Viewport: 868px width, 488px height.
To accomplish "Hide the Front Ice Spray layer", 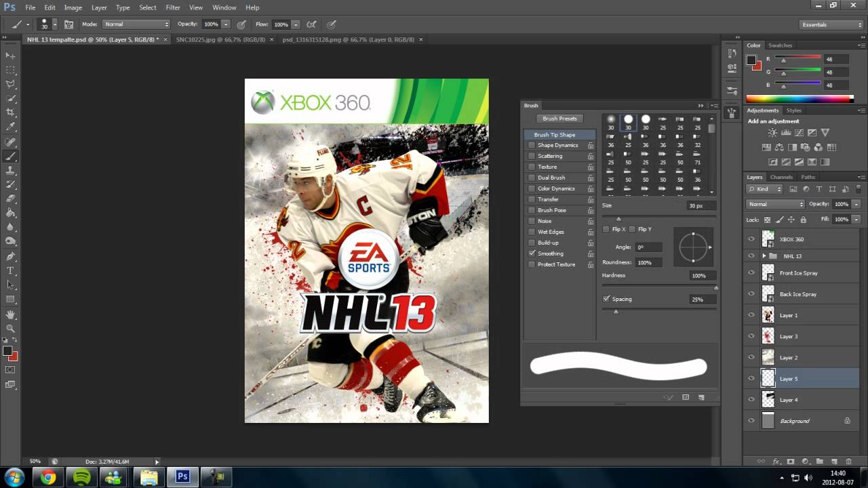I will pos(751,272).
